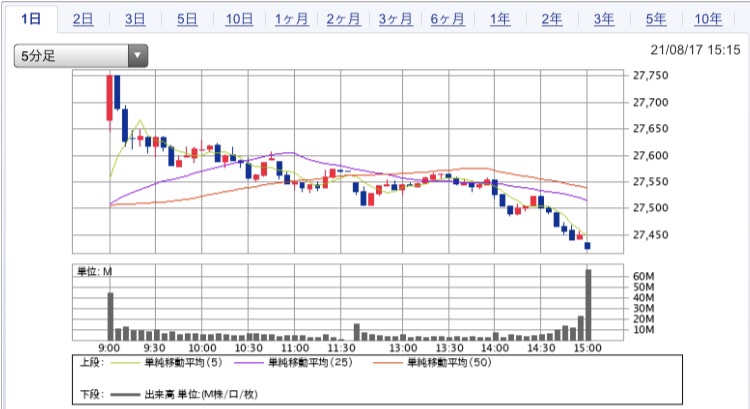This screenshot has height=409, width=750.
Task: Choose the 5日 period tab
Action: point(187,19)
